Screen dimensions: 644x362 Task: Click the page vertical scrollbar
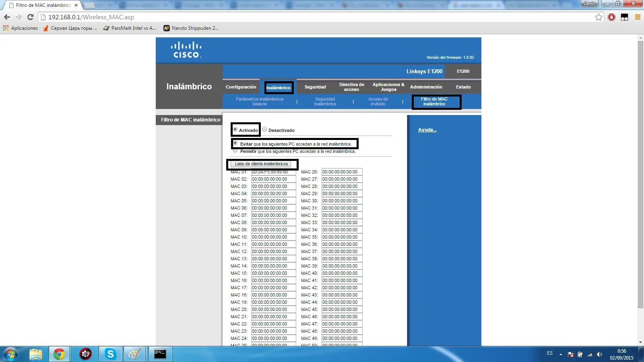coord(640,174)
